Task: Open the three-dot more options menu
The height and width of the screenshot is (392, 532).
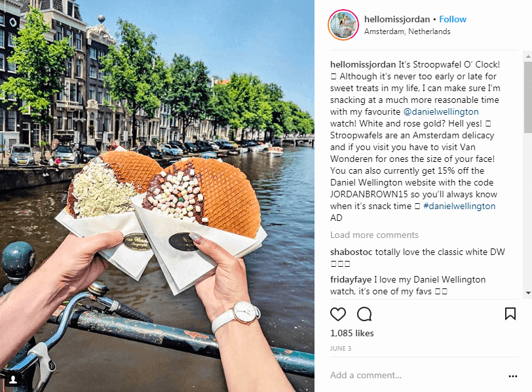Action: (513, 376)
